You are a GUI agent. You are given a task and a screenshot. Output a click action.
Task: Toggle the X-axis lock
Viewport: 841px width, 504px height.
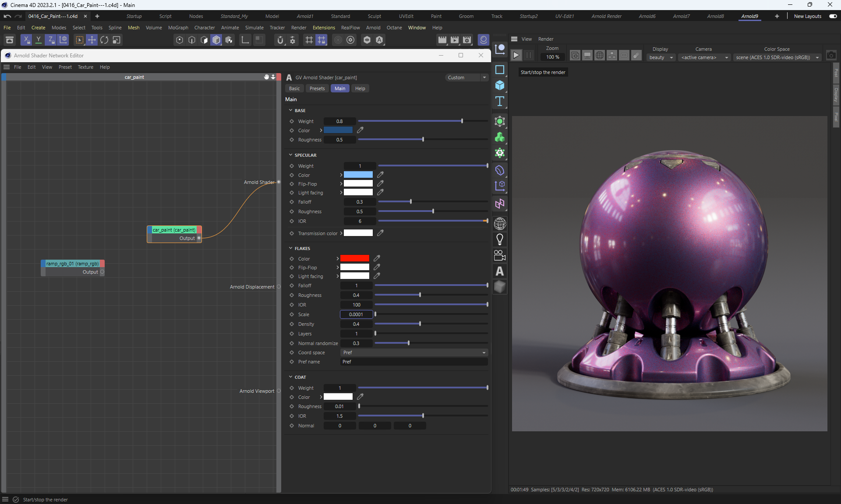coord(26,40)
